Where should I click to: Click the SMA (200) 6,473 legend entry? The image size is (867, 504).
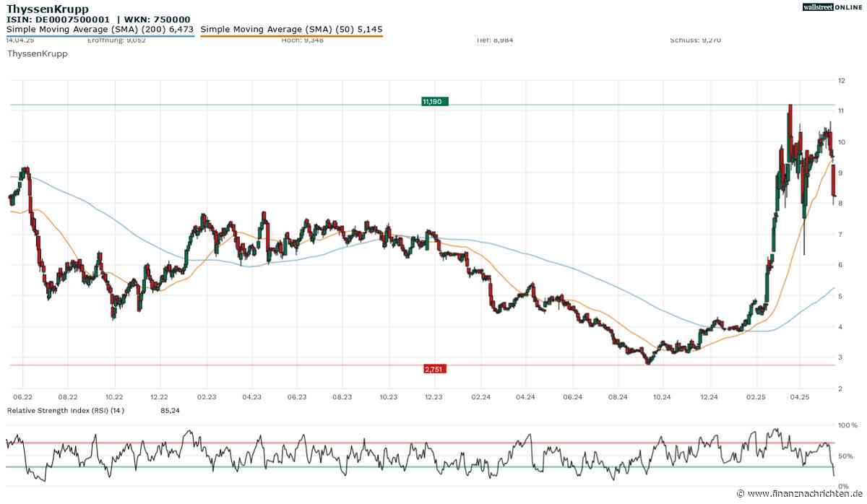tap(100, 30)
